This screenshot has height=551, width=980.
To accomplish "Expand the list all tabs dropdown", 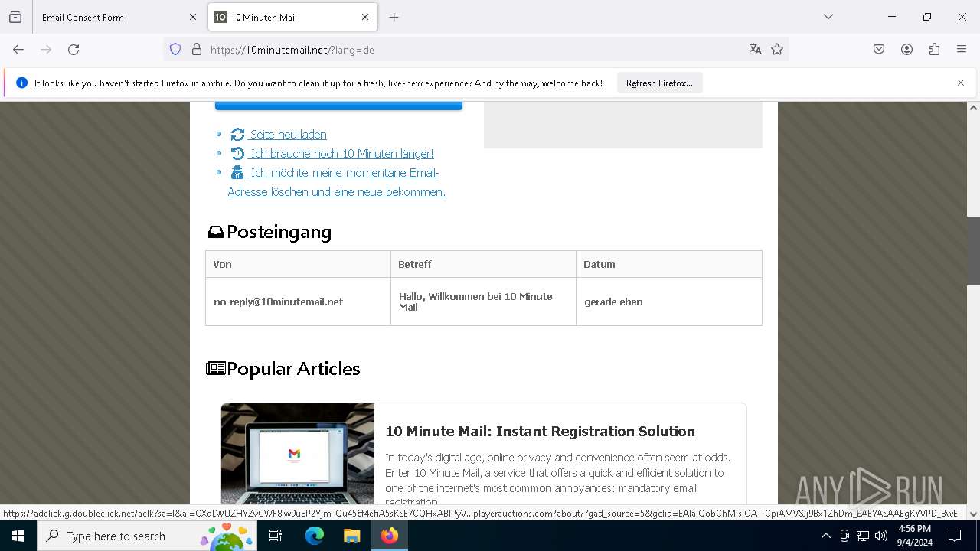I will pyautogui.click(x=828, y=17).
